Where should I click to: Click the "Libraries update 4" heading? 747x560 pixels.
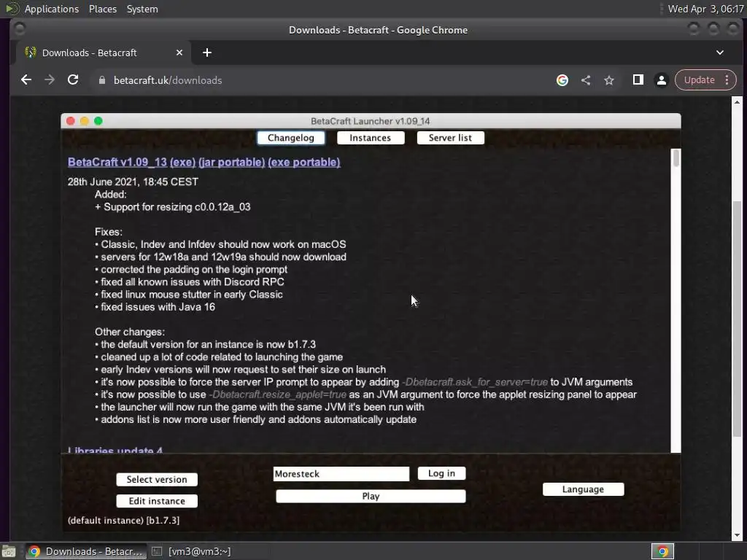(x=115, y=449)
